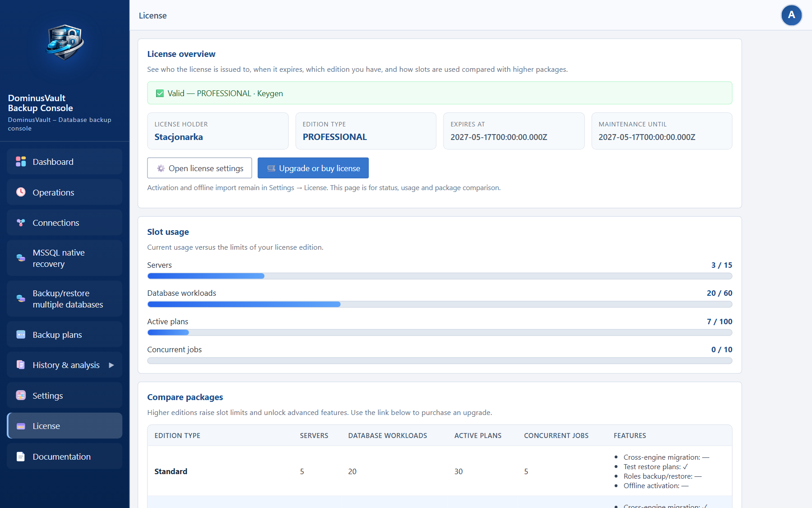812x508 pixels.
Task: Click the cart icon in Upgrade button
Action: coord(271,168)
